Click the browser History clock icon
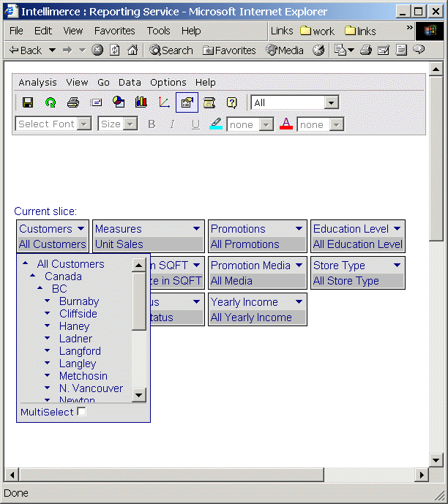This screenshot has width=448, height=504. pyautogui.click(x=318, y=50)
